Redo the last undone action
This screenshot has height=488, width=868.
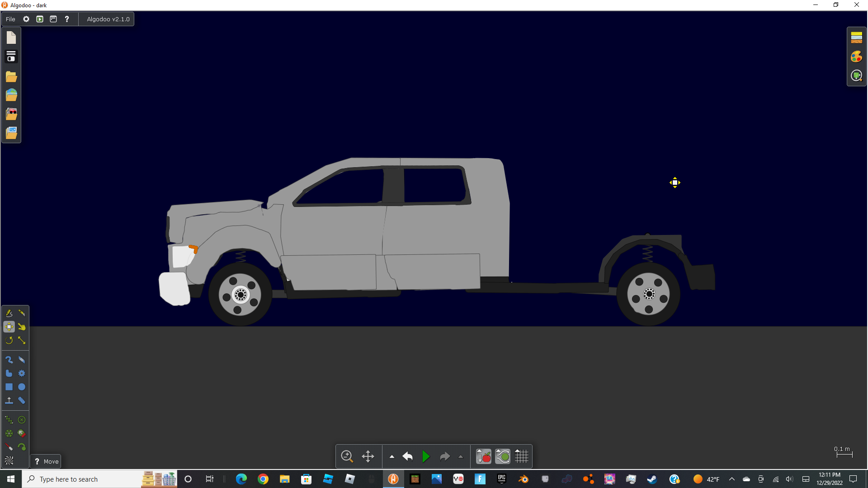point(445,457)
